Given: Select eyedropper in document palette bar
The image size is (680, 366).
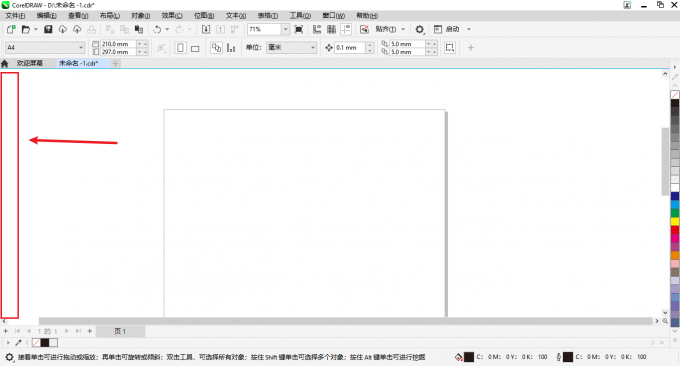Looking at the screenshot, I should click(18, 343).
